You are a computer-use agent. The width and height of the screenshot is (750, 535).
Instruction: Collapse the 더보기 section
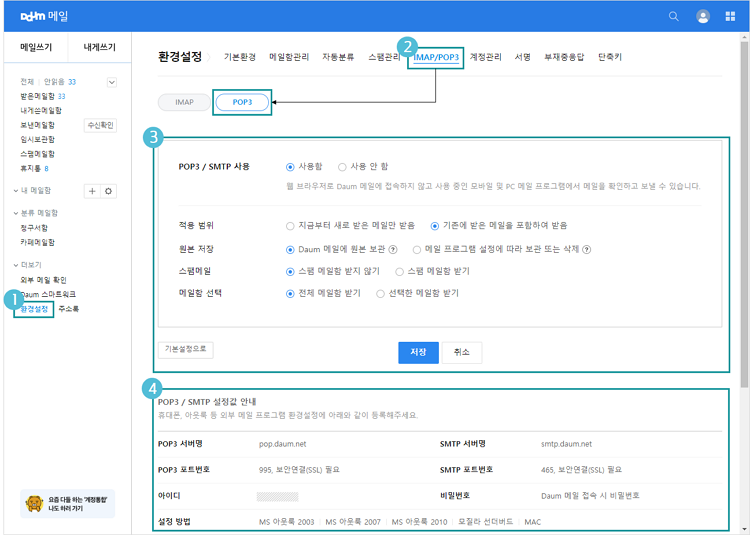16,265
